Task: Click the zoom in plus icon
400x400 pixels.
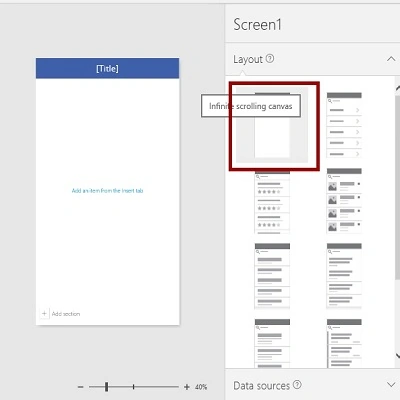Action: tap(187, 387)
